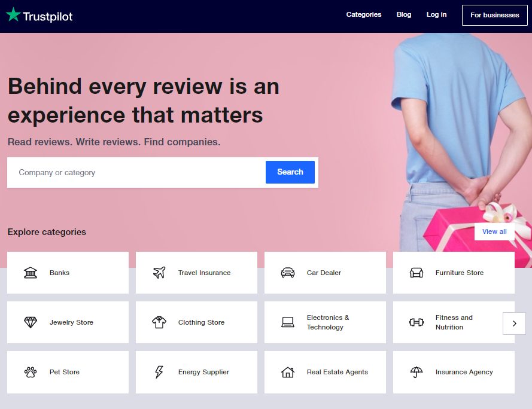The width and height of the screenshot is (532, 409).
Task: Click the Trustpilot green star logo
Action: coord(14,14)
